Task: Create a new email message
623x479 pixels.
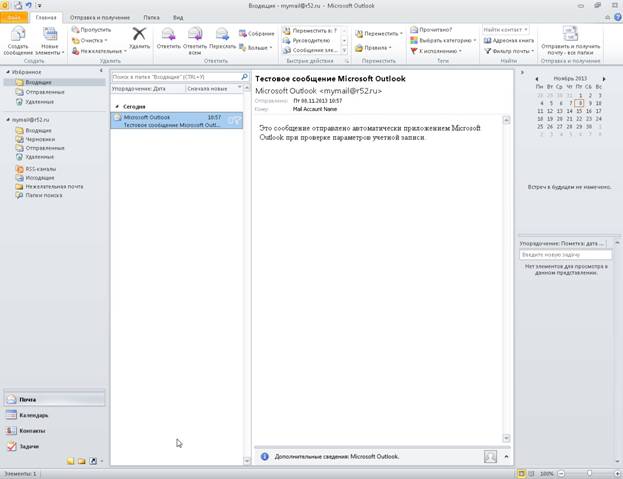Action: coord(18,41)
